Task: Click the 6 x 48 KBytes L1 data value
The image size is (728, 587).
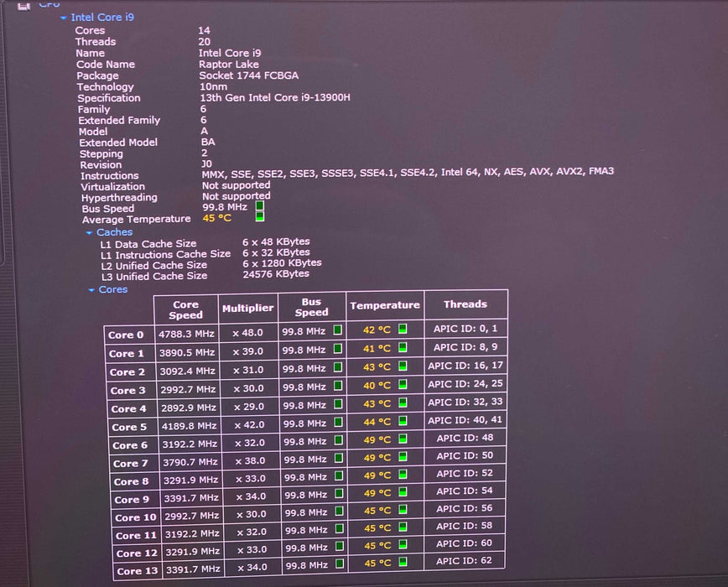Action: point(276,242)
